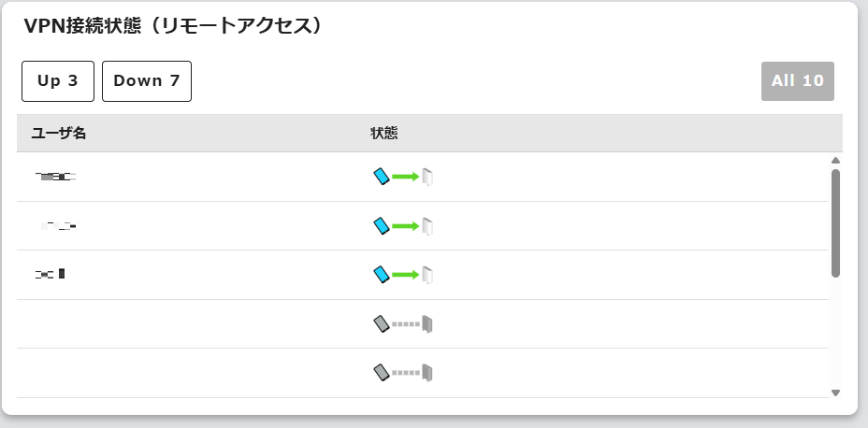The height and width of the screenshot is (428, 868).
Task: Show only Up 3 connections
Action: point(58,81)
